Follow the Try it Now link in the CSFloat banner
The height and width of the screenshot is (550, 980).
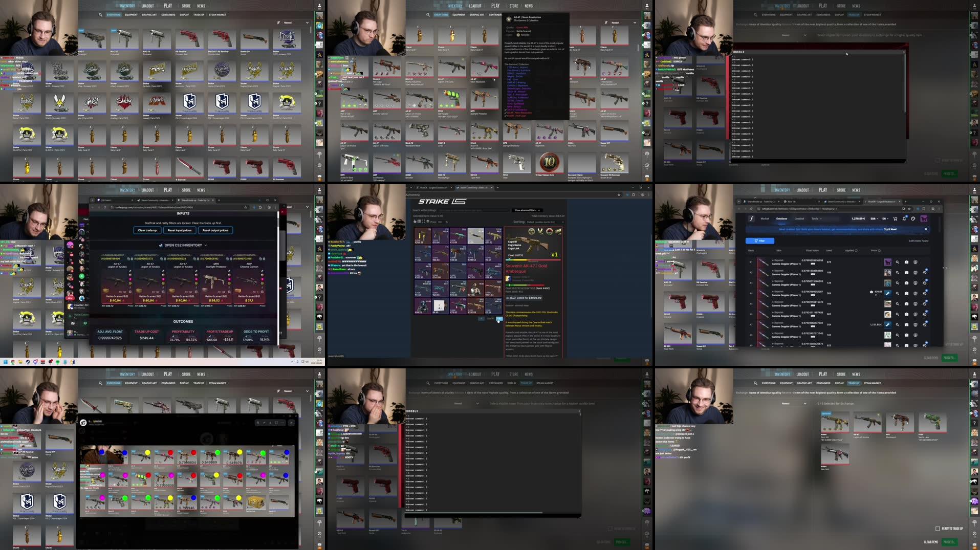[890, 229]
